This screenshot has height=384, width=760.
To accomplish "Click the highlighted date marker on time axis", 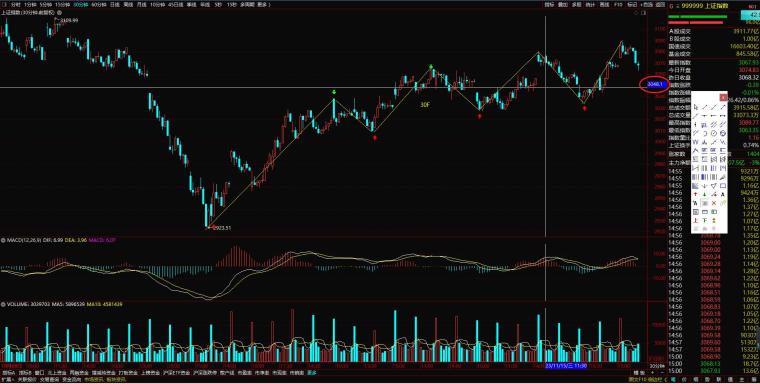I will click(566, 366).
